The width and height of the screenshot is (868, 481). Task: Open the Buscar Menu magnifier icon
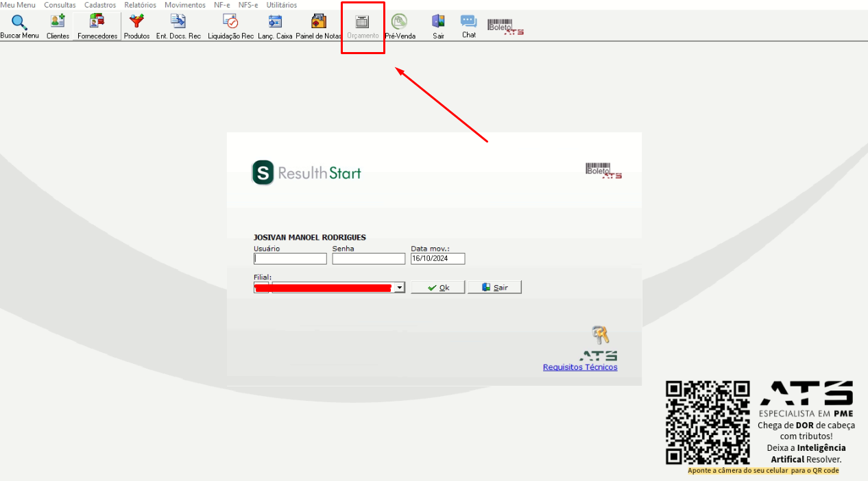coord(19,22)
